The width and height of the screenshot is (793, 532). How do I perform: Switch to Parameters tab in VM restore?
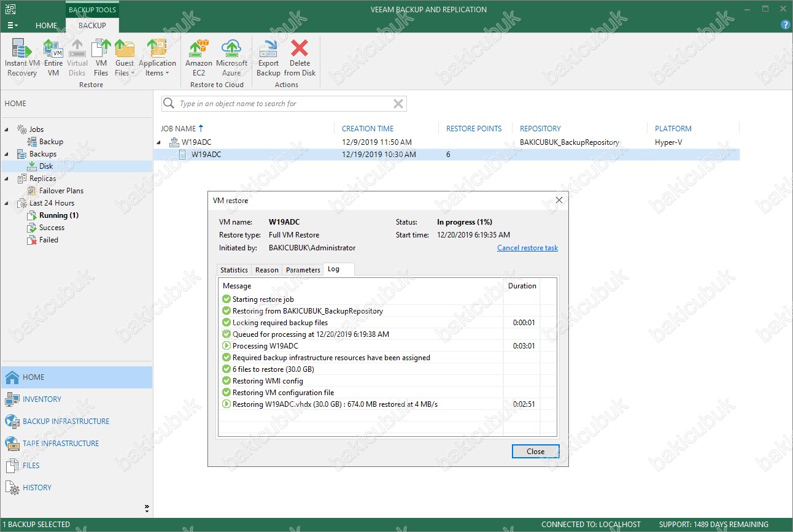coord(303,270)
